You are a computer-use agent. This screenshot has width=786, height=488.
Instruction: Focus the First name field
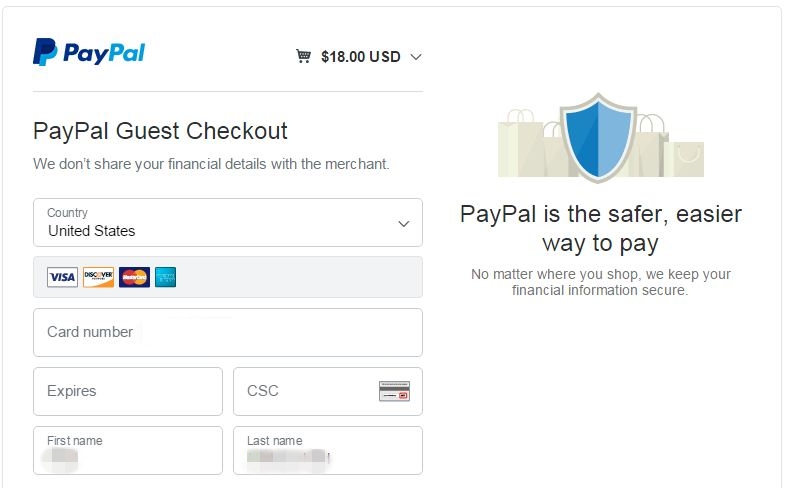pos(128,450)
